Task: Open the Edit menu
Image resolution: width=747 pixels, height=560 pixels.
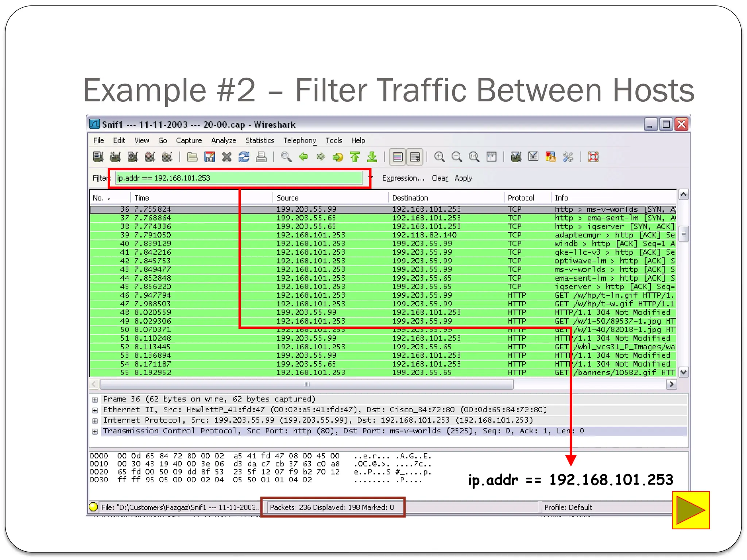Action: tap(119, 140)
